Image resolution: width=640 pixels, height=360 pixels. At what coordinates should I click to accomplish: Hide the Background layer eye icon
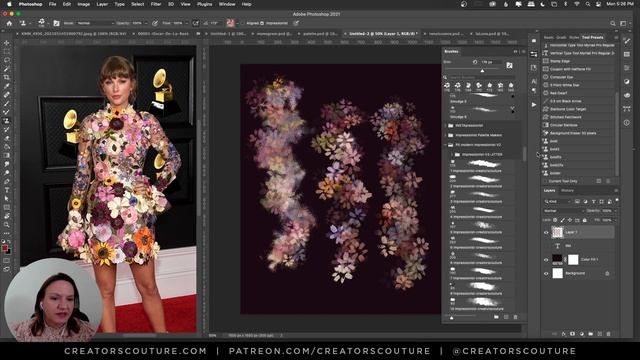546,273
